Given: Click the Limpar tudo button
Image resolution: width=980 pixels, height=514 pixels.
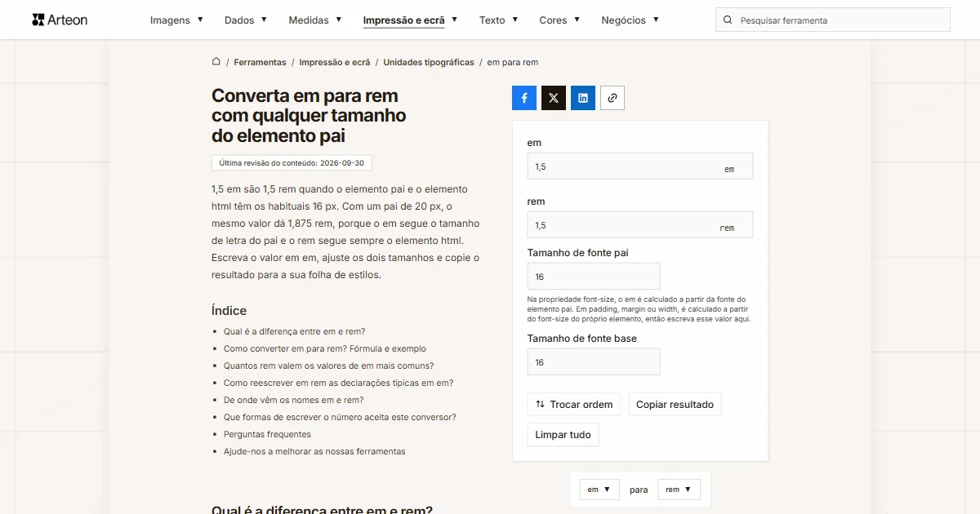Looking at the screenshot, I should click(563, 435).
